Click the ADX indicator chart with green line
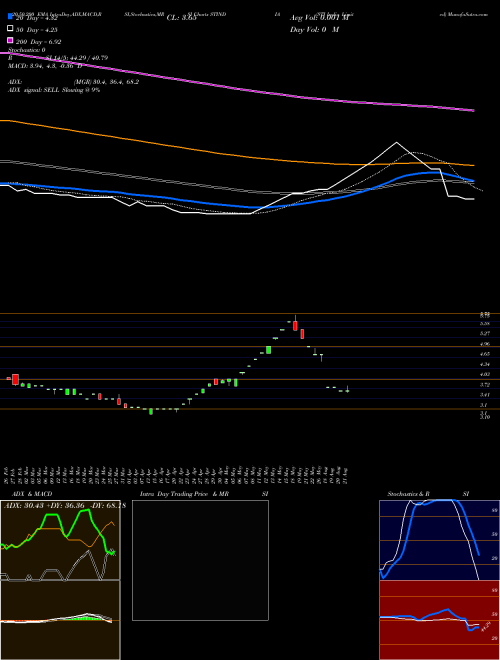Screen dimensions: 500x660 (x=60, y=540)
